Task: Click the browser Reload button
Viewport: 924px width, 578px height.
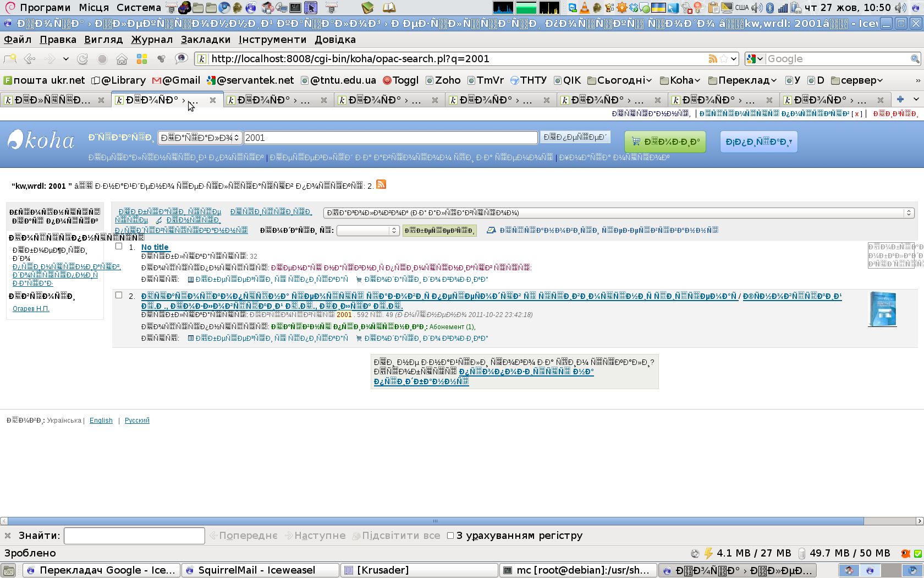Action: click(x=82, y=59)
